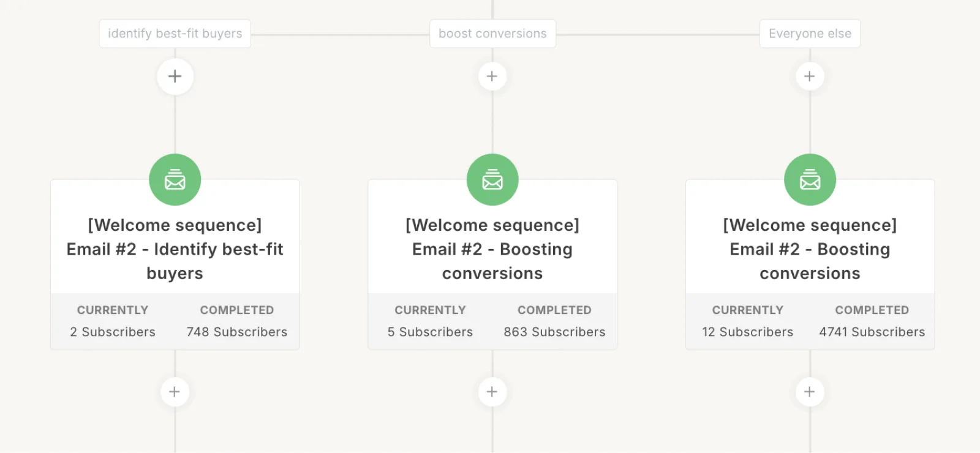
Task: Open the 863 Subscribers completed stat
Action: pyautogui.click(x=554, y=332)
